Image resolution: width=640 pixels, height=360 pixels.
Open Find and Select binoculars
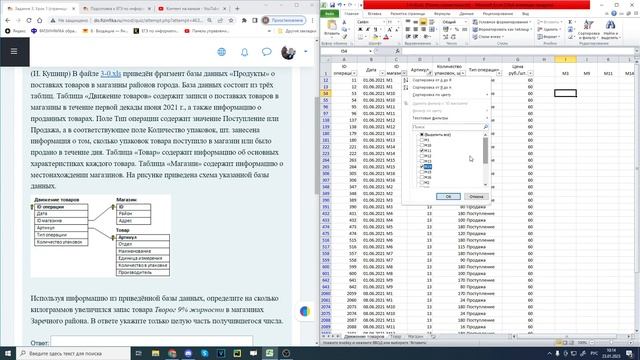[x=610, y=29]
